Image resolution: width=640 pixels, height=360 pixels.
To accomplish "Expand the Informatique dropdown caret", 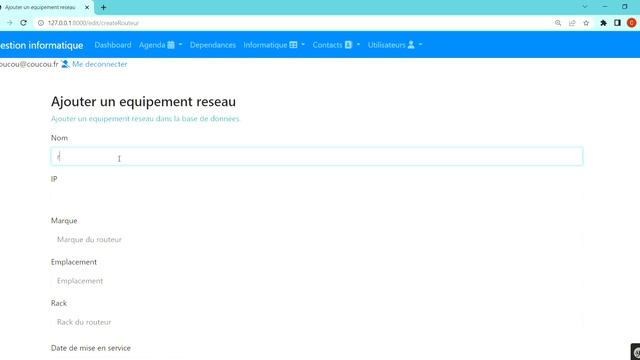I will pyautogui.click(x=303, y=45).
